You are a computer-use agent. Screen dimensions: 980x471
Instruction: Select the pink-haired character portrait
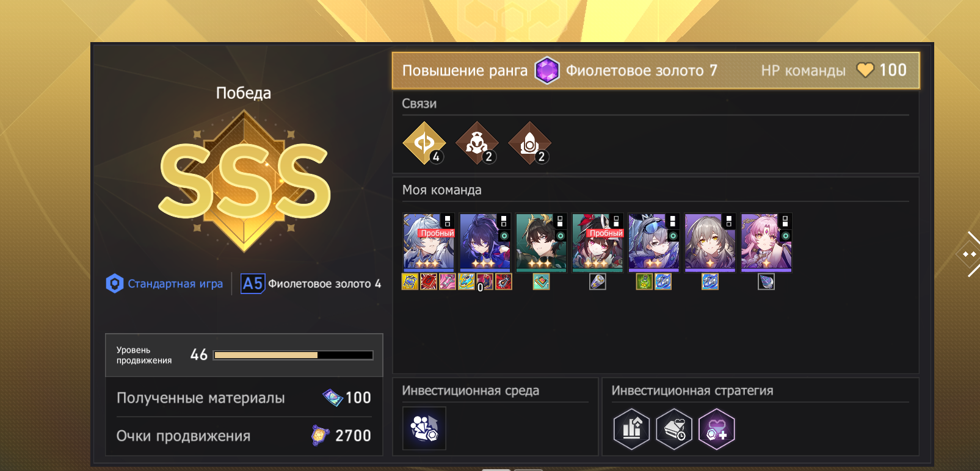point(766,242)
